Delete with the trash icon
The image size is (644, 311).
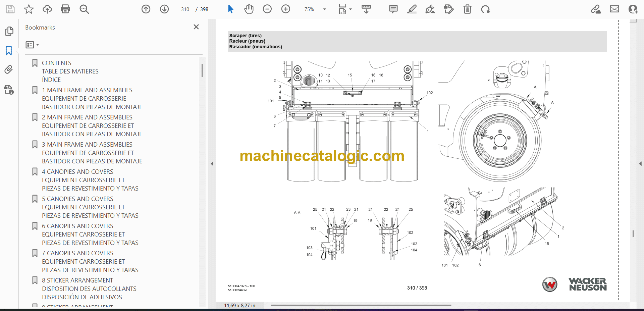point(467,9)
